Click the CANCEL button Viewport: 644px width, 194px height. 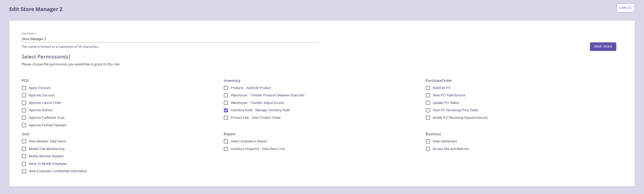coord(625,8)
